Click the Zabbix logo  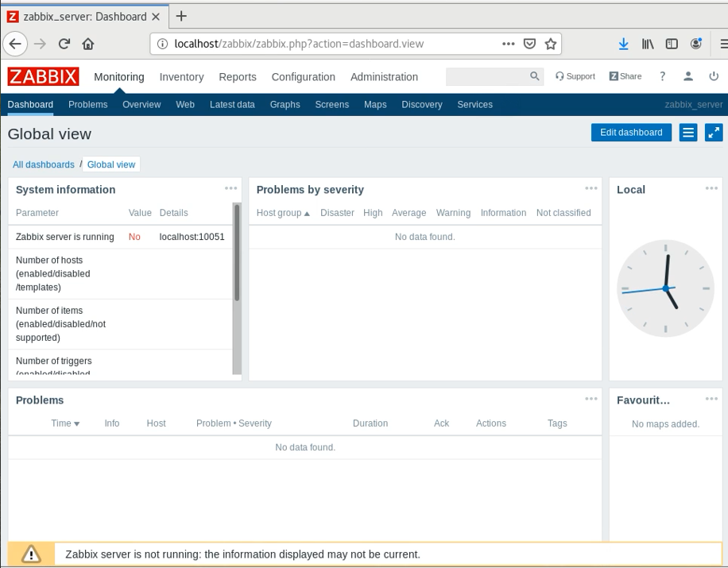[43, 76]
